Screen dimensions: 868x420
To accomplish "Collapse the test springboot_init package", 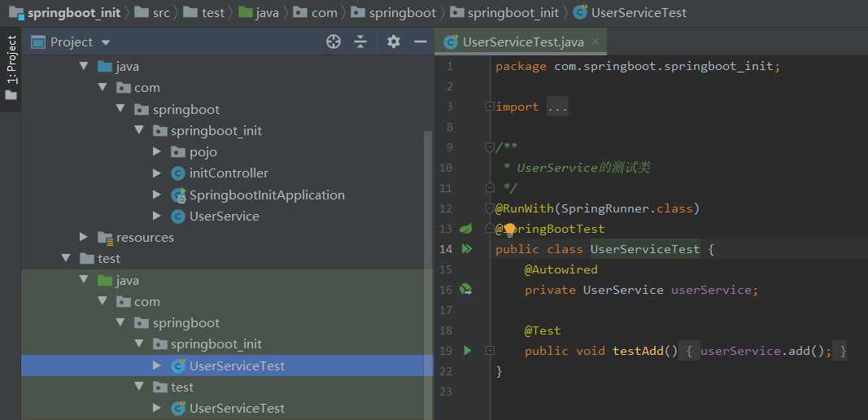I will (139, 344).
